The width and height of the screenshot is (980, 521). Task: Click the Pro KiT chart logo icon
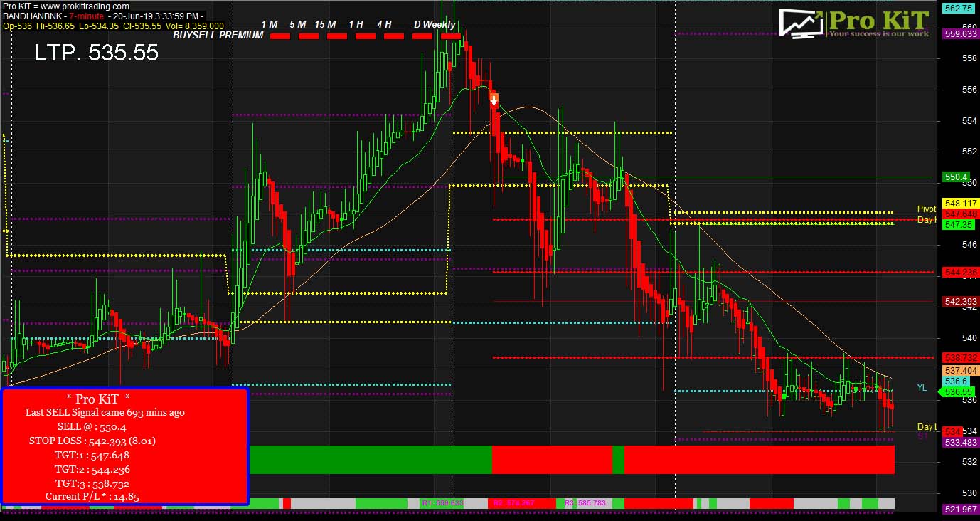tap(800, 23)
